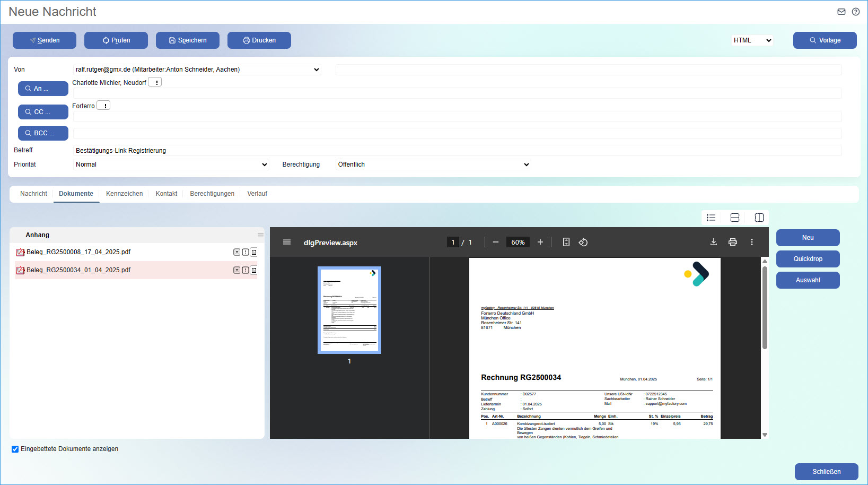Disable the Eingebettete Dokumente anzeigen checkbox
Screen dimensions: 868x485
[x=15, y=449]
